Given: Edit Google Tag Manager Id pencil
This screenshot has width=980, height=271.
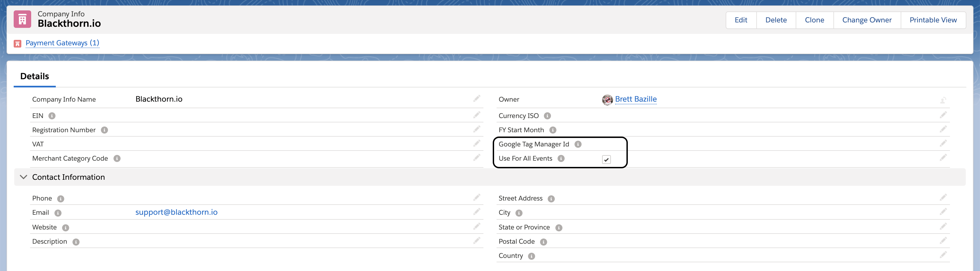Looking at the screenshot, I should click(x=943, y=144).
